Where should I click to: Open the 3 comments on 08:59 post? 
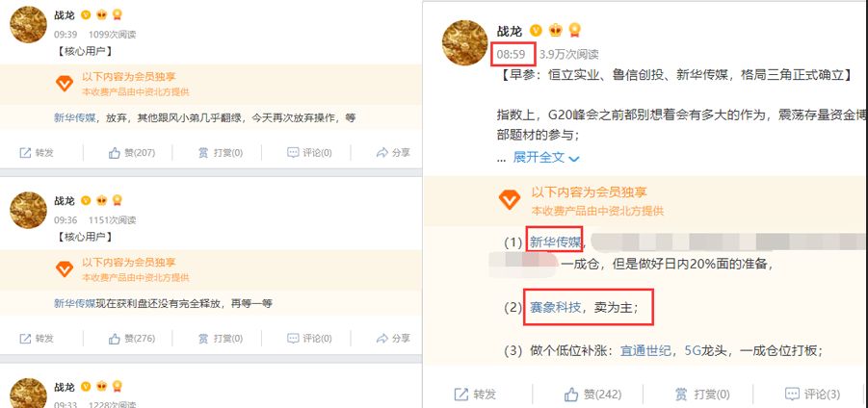813,395
